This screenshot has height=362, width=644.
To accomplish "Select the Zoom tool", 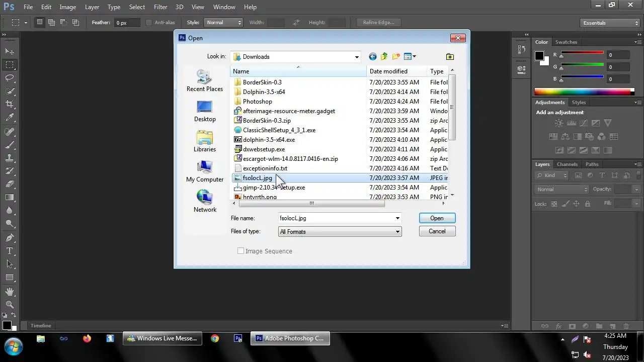I will coord(10,305).
